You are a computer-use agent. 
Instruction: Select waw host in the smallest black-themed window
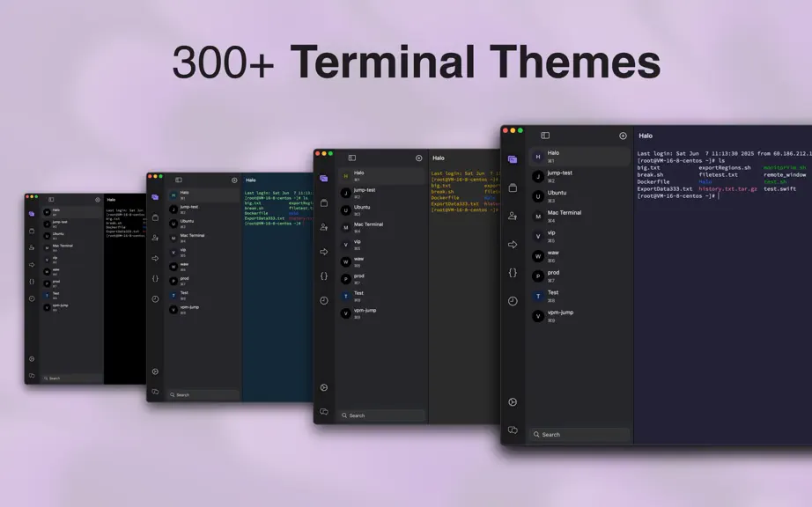pyautogui.click(x=72, y=272)
